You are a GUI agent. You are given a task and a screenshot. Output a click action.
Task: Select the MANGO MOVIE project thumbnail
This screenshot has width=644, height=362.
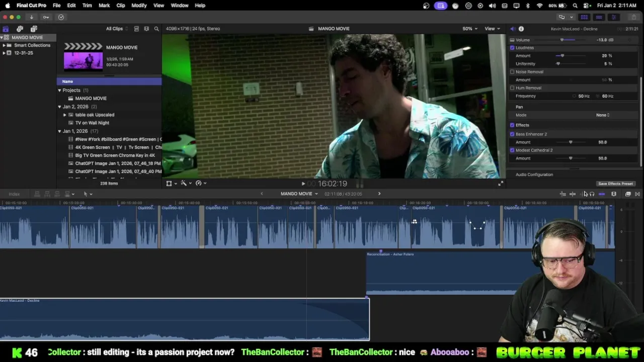tap(83, 57)
